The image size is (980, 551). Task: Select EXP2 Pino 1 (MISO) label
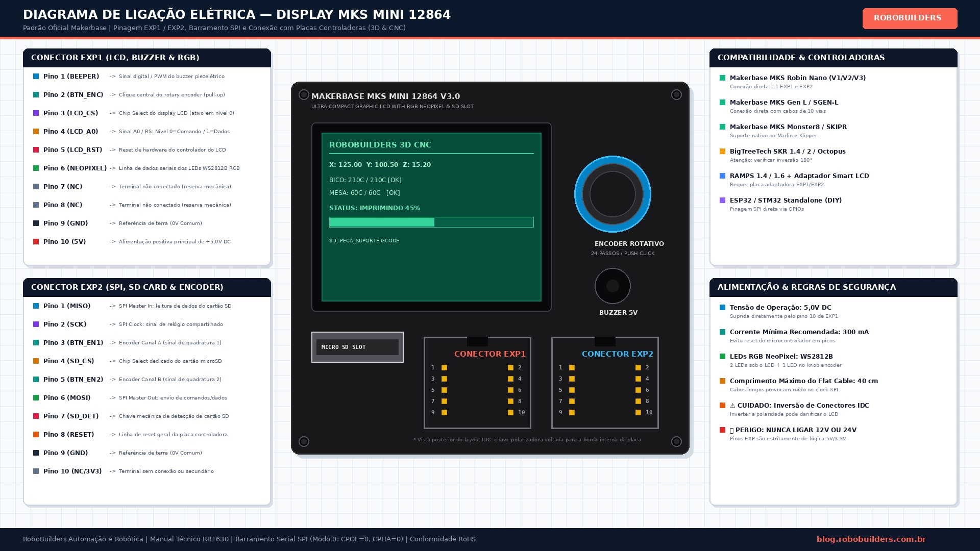pyautogui.click(x=67, y=306)
